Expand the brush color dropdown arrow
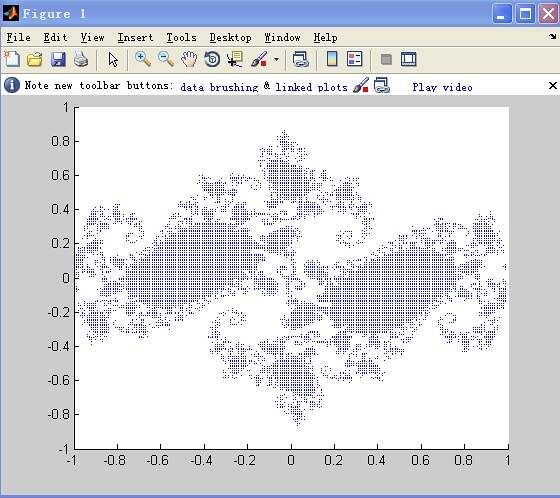The height and width of the screenshot is (498, 560). coord(276,59)
